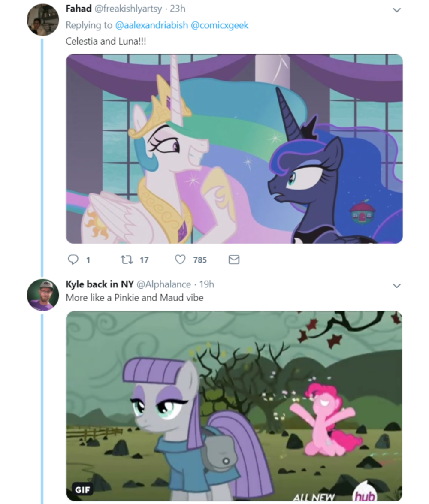
Task: Like Fahad's pony tweet
Action: (x=179, y=260)
